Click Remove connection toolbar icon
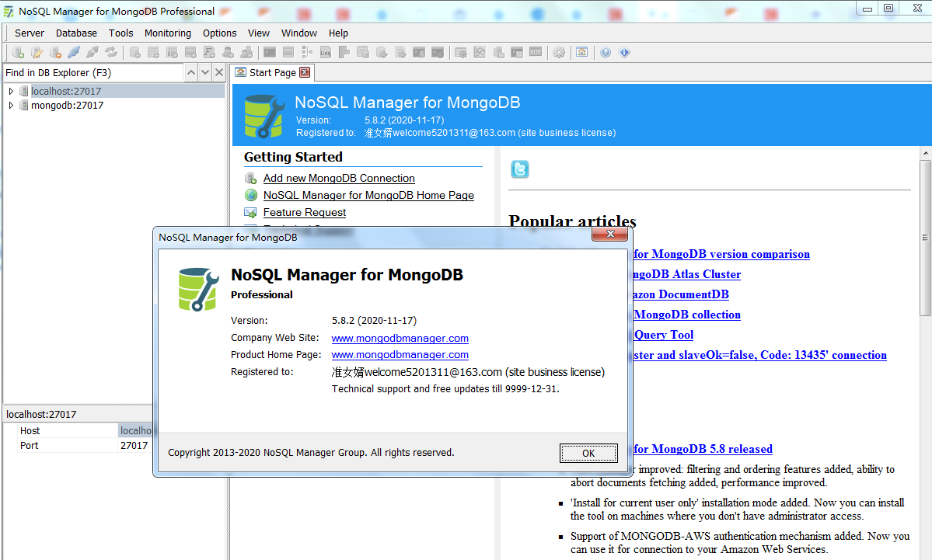 point(55,53)
